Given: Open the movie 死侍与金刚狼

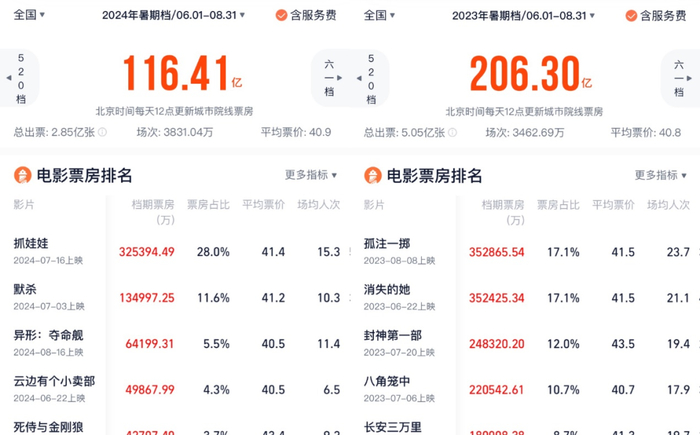Looking at the screenshot, I should point(48,427).
